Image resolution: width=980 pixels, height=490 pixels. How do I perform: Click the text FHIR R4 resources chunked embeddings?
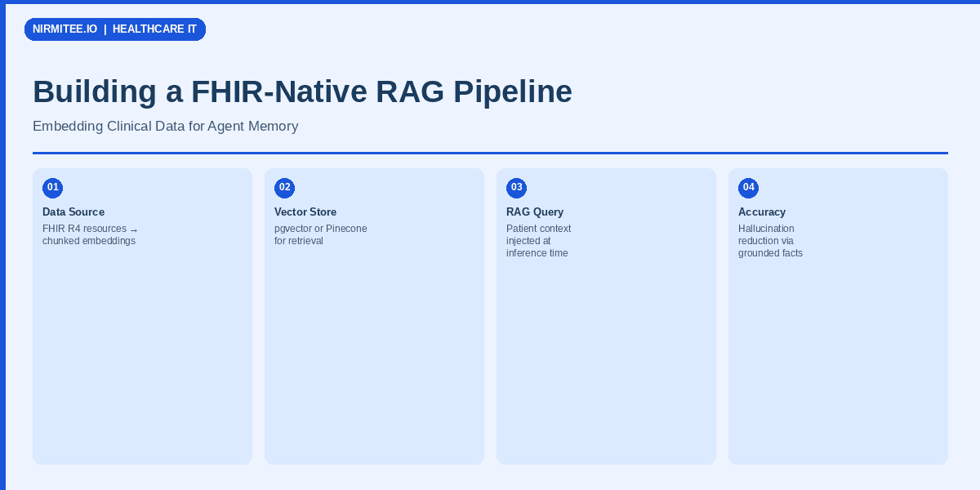point(91,234)
